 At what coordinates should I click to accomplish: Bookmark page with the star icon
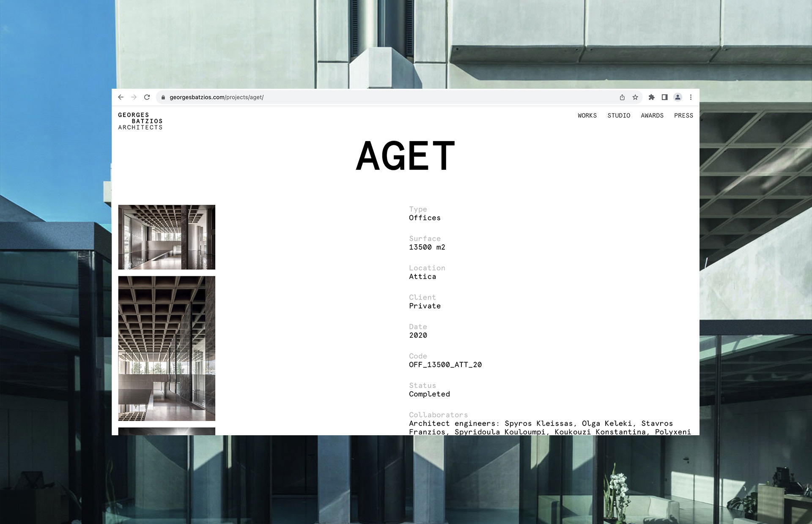(635, 97)
